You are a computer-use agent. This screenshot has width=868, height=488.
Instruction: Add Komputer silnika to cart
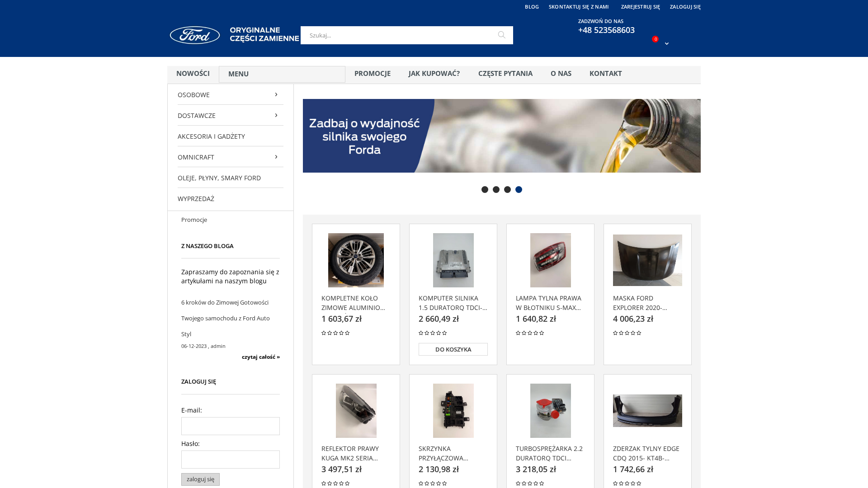[453, 349]
